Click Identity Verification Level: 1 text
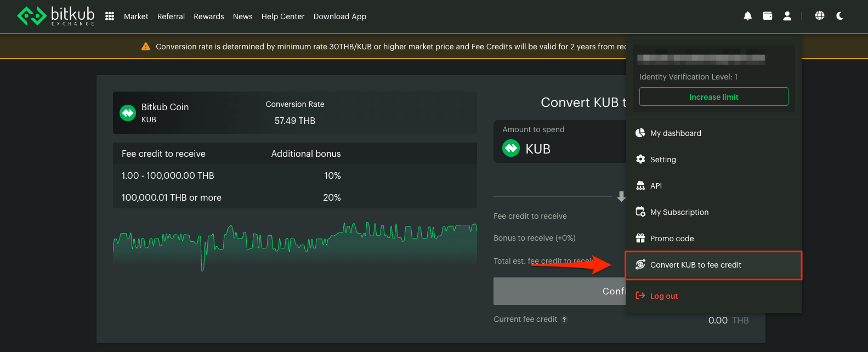Screen dimensions: 868x352 click(x=689, y=77)
